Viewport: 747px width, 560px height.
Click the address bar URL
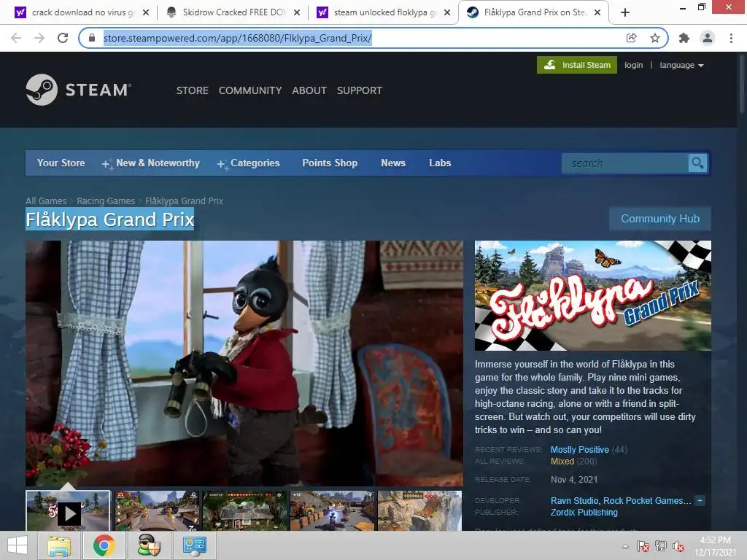[237, 38]
